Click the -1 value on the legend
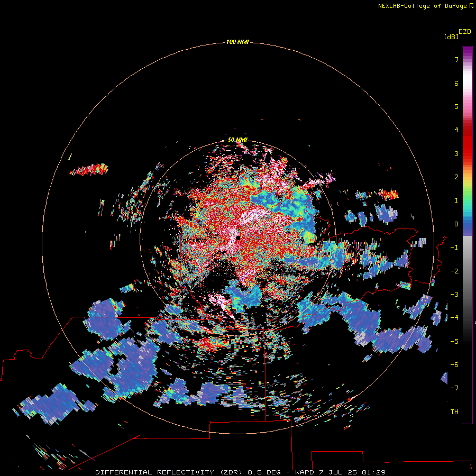This screenshot has width=476, height=476. pyautogui.click(x=454, y=248)
